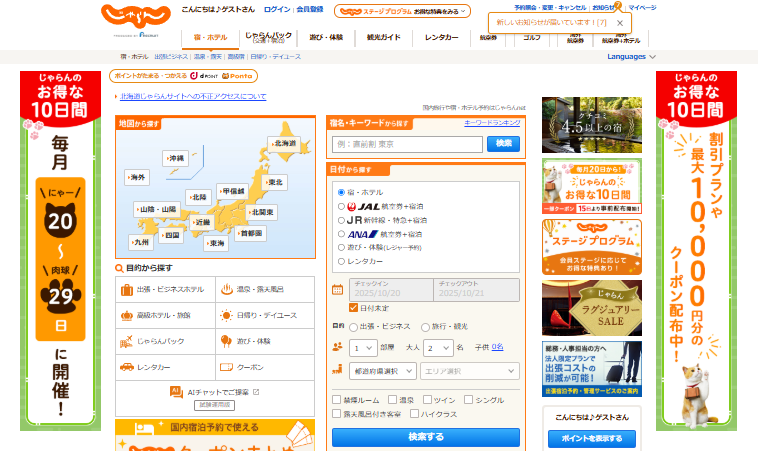
Task: Select the JAL 航空券+宿泊 radio button
Action: (342, 206)
